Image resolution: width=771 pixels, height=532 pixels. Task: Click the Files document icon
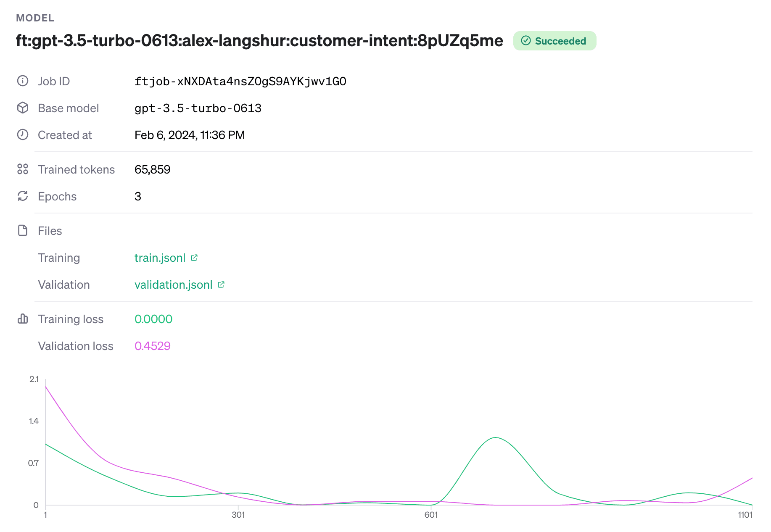coord(23,231)
